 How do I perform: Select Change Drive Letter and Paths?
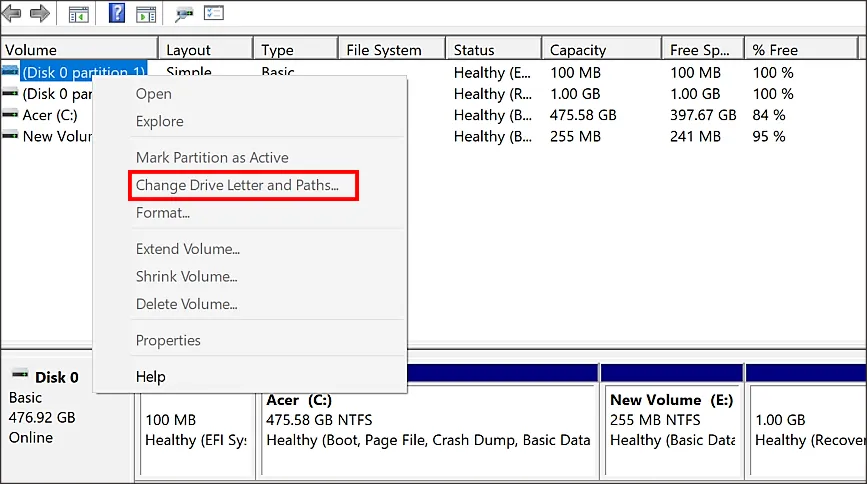click(x=237, y=185)
